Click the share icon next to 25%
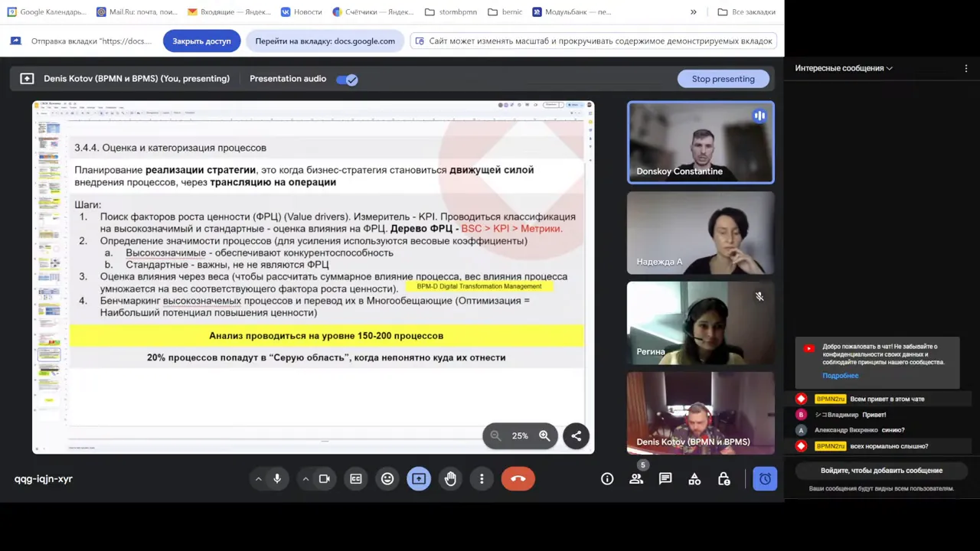The image size is (980, 551). pyautogui.click(x=577, y=435)
